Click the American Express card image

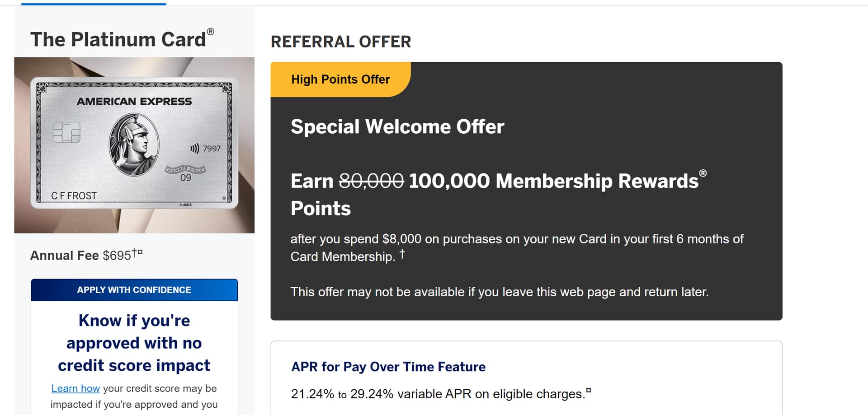(134, 145)
